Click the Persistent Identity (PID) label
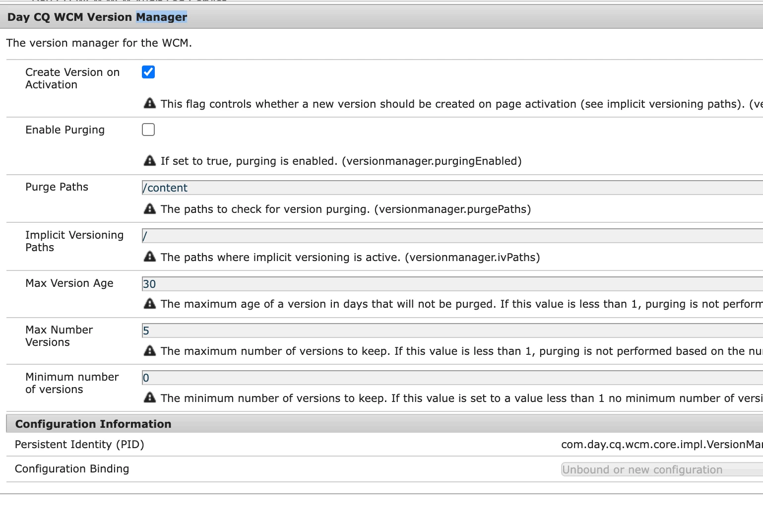 [79, 445]
